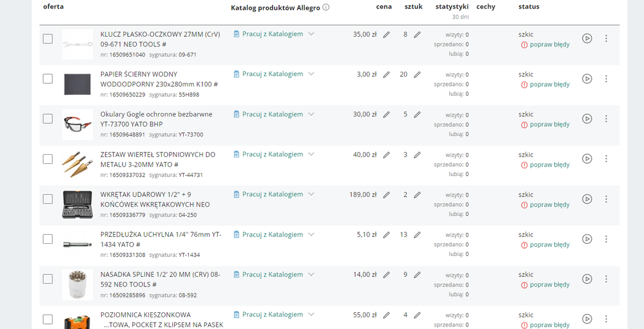Edit quantity pencil for PAPIER ŚCIERNY row
The width and height of the screenshot is (644, 329).
[417, 75]
